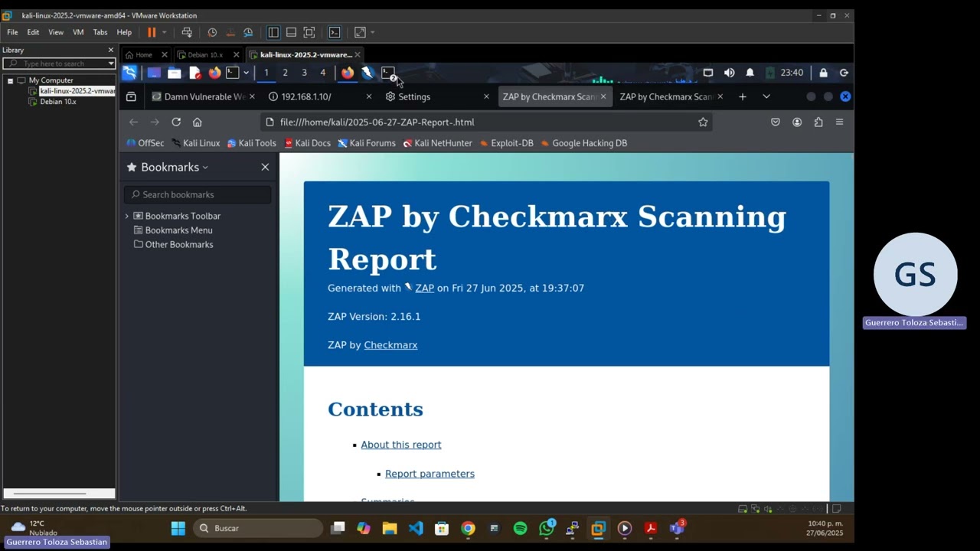This screenshot has height=551, width=980.
Task: Close the Bookmarks sidebar
Action: tap(265, 167)
